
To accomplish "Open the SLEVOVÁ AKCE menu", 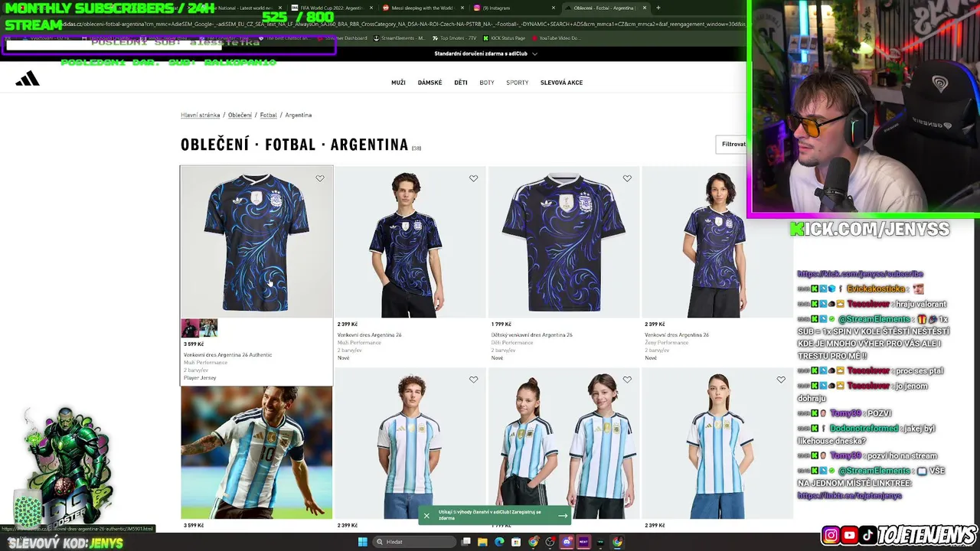I will [561, 83].
